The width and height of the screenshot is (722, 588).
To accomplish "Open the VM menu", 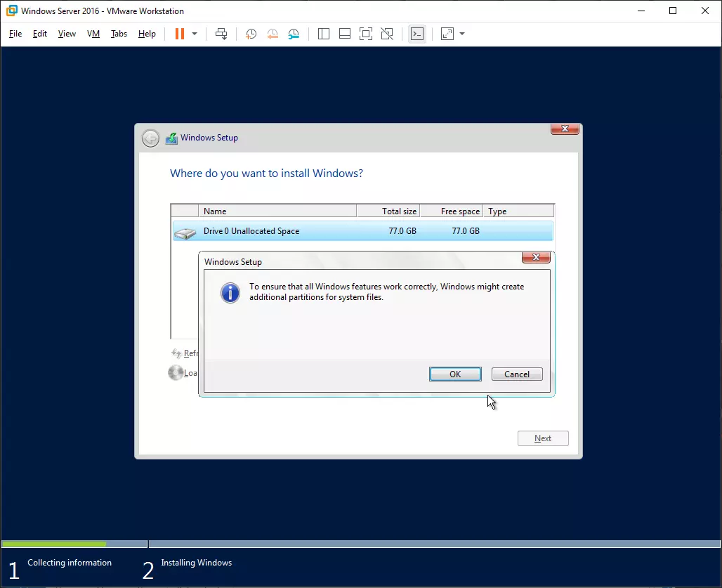I will pos(93,34).
